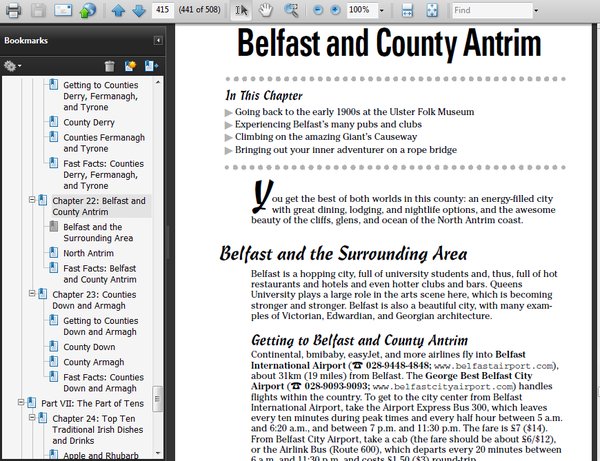Collapse the Part VII bookmark node
Image resolution: width=600 pixels, height=461 pixels.
pos(21,402)
